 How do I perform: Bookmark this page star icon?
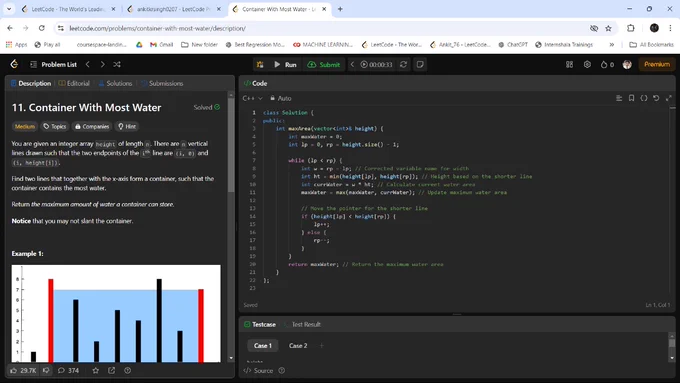tap(608, 28)
